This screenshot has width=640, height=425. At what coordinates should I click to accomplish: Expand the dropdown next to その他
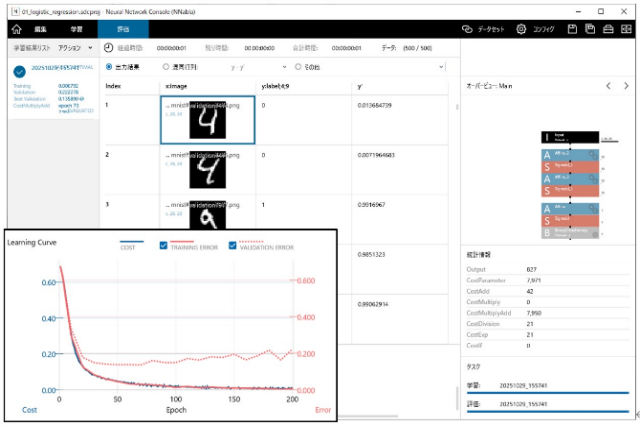pyautogui.click(x=444, y=67)
